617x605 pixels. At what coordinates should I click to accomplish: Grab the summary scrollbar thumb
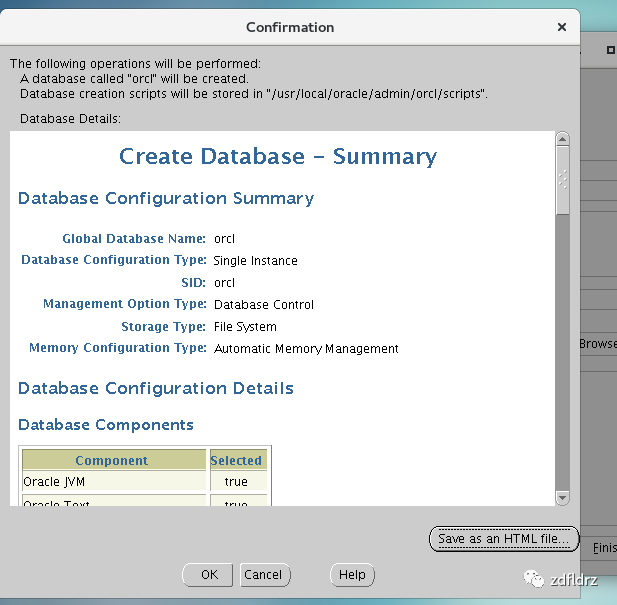[563, 181]
